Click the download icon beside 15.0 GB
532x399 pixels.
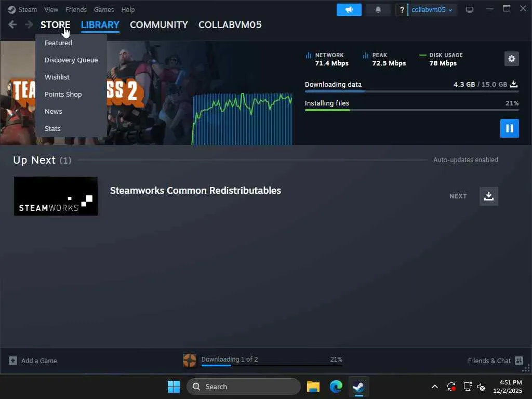pyautogui.click(x=514, y=84)
